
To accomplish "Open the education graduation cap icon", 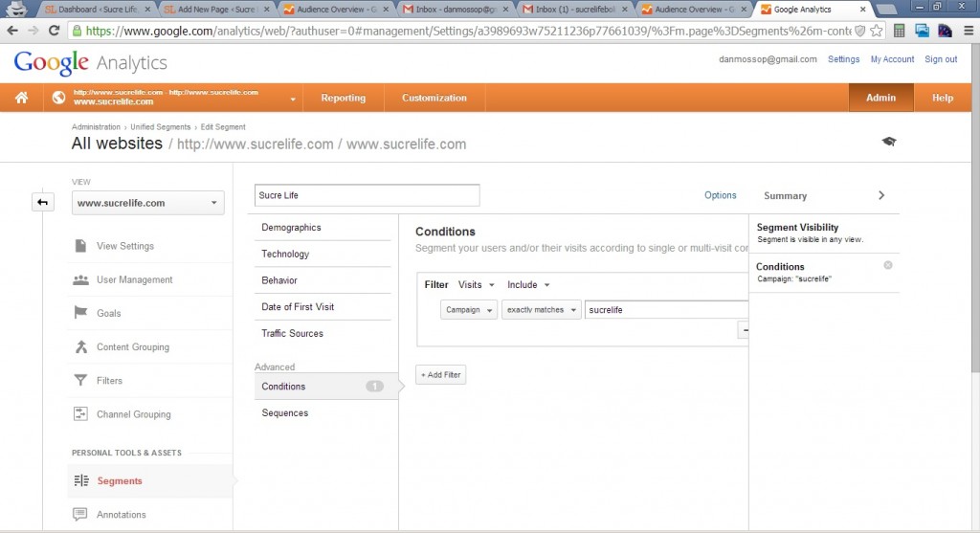I will pyautogui.click(x=889, y=142).
